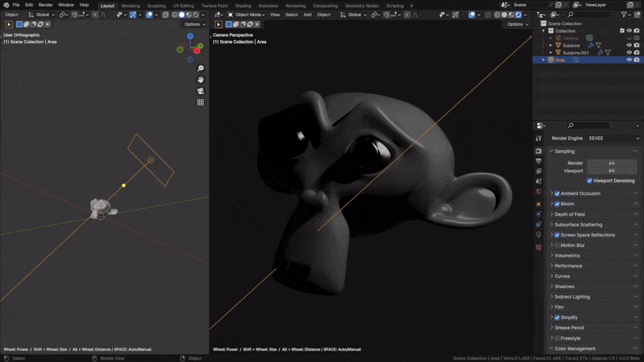Enable the Motion Blur checkbox
Viewport: 644px width, 362px height.
[557, 245]
